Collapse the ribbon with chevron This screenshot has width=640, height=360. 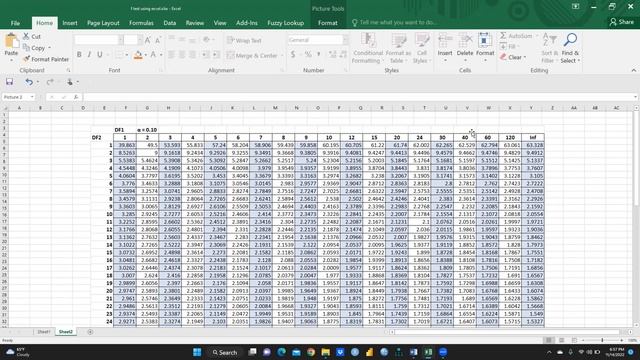633,70
